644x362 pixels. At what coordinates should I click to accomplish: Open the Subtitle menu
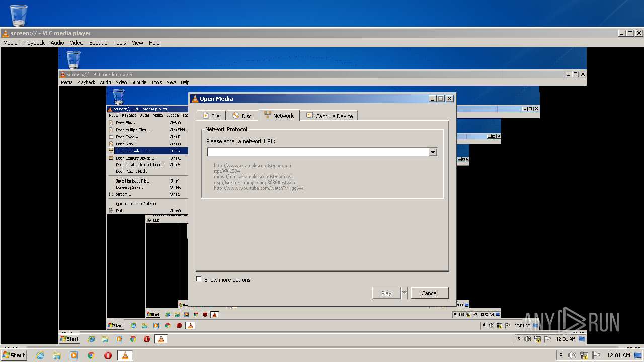coord(98,43)
